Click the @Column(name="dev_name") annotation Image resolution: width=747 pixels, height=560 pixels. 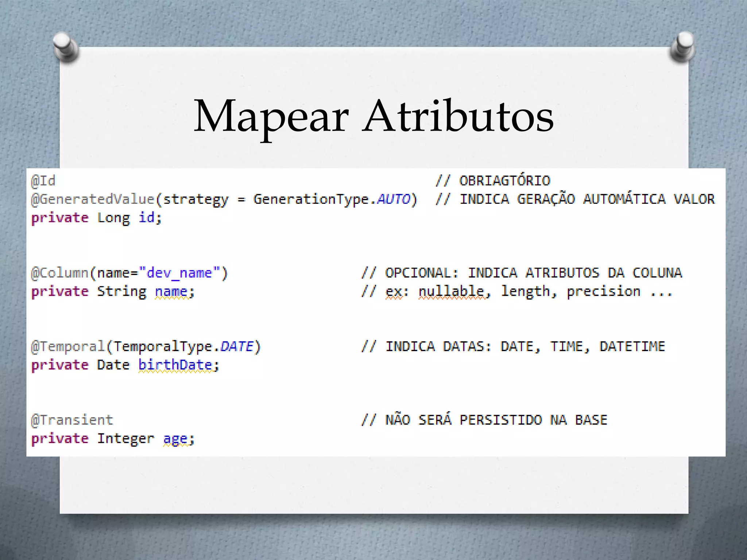tap(129, 273)
